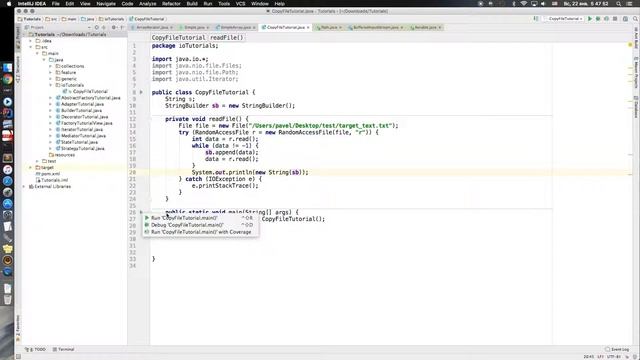Screen dimensions: 640x360
Task: Select Run 'CopyFileTutorial.main()' with Coverage
Action: click(200, 232)
